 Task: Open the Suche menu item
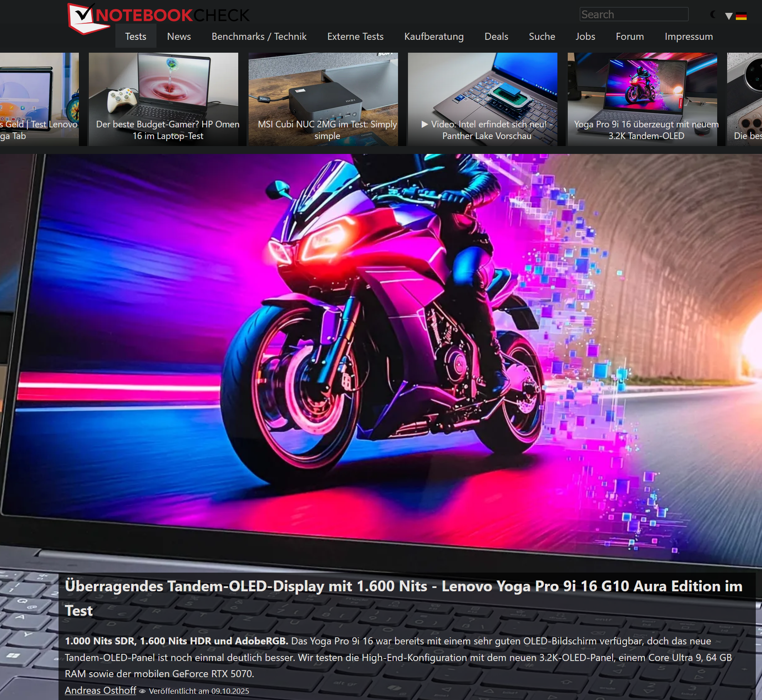542,37
